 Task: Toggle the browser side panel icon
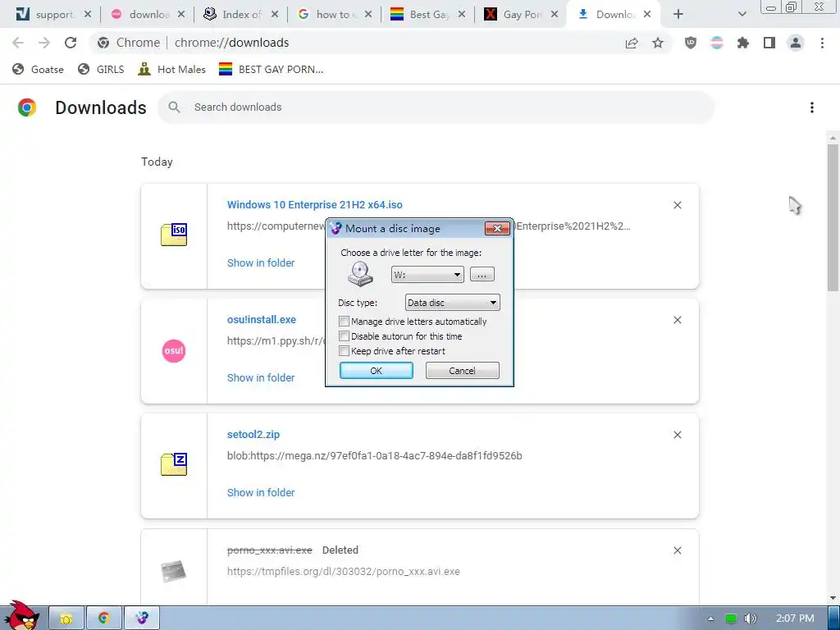point(769,43)
